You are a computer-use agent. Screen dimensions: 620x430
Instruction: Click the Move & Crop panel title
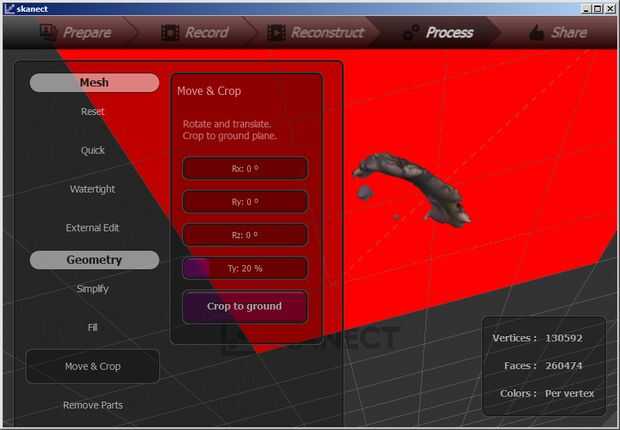(209, 91)
